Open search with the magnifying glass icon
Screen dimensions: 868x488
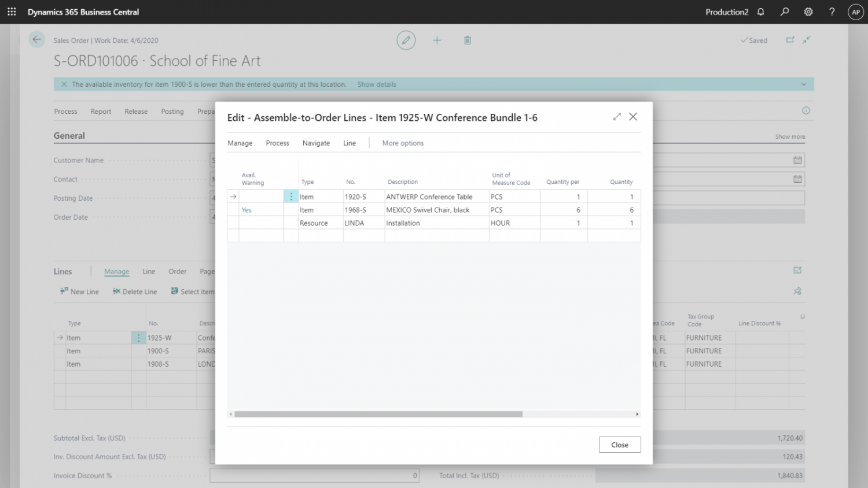[x=784, y=12]
